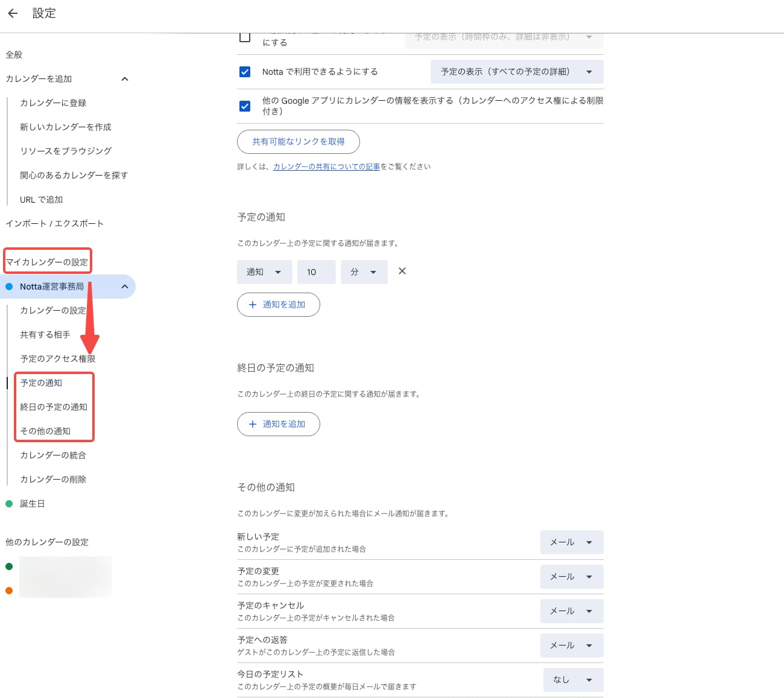784x698 pixels.
Task: Open the 通知 method dropdown
Action: [264, 271]
